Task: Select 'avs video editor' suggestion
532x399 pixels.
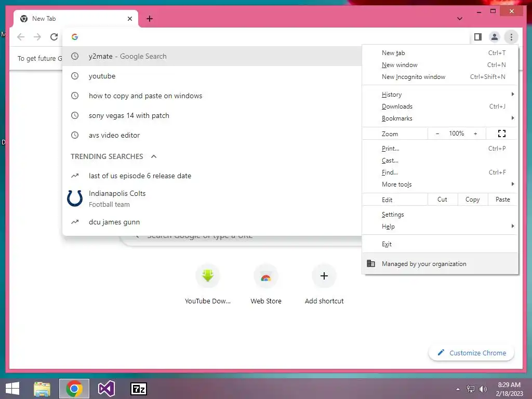Action: (x=212, y=135)
